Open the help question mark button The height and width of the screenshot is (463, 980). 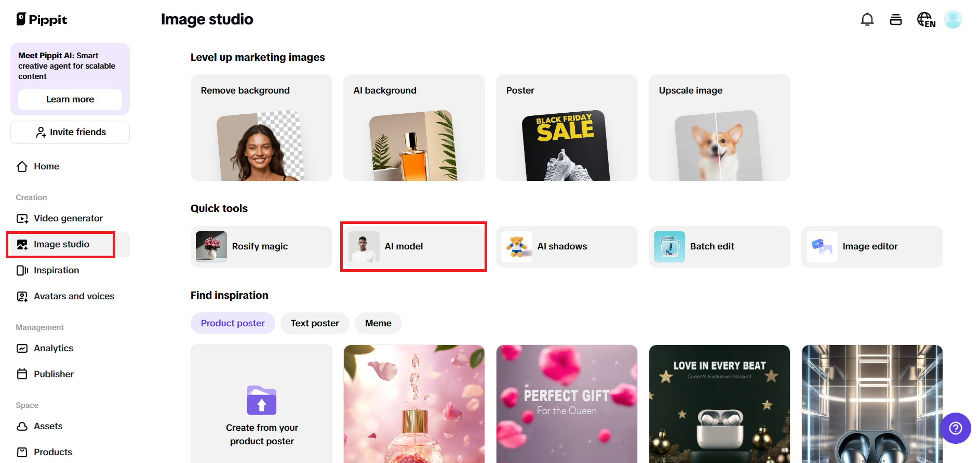click(x=955, y=428)
